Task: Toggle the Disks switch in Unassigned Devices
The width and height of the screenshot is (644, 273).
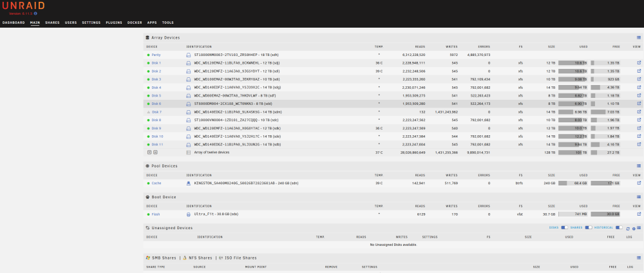Action: (x=565, y=227)
